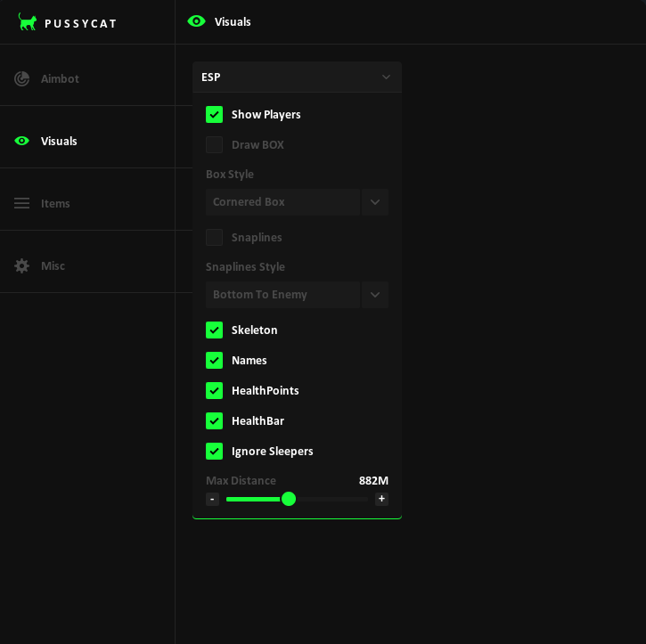Open the Misc tab
Image resolution: width=646 pixels, height=644 pixels.
pyautogui.click(x=53, y=265)
